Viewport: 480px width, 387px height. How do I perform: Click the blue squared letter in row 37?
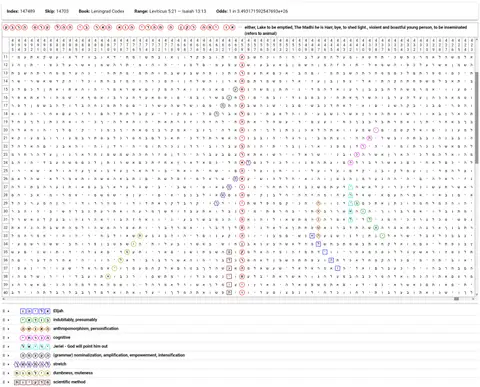coord(338,268)
